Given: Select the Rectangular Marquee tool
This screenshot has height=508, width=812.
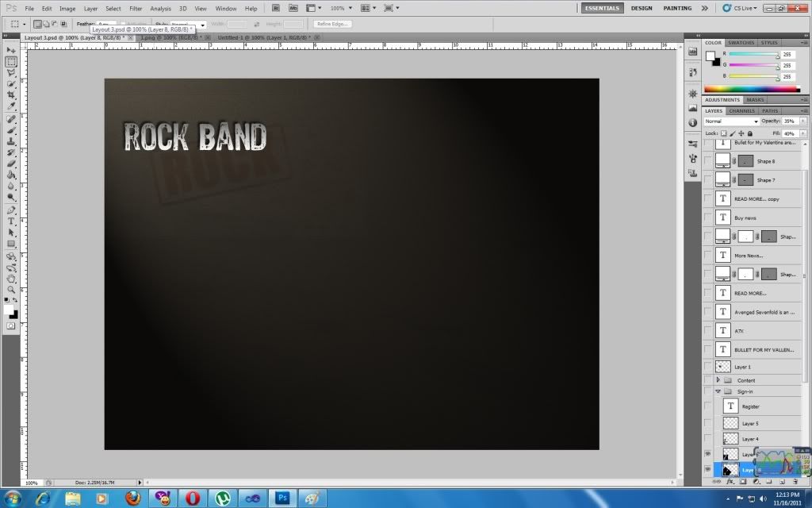Looking at the screenshot, I should (11, 62).
